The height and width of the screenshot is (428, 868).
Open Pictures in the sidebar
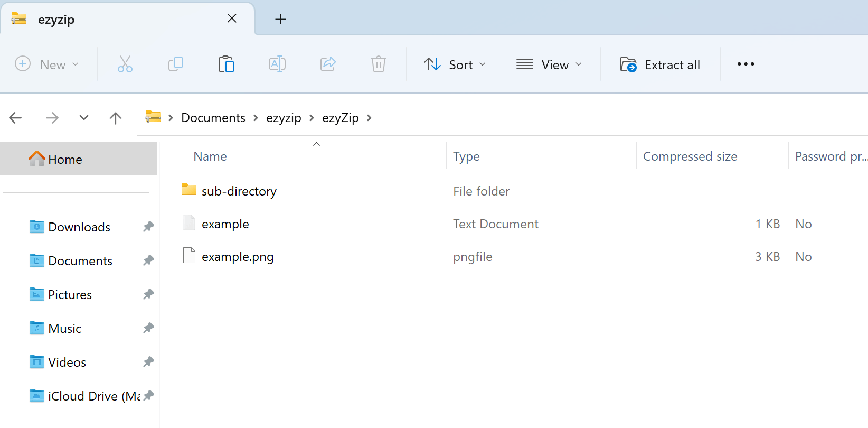(x=70, y=294)
